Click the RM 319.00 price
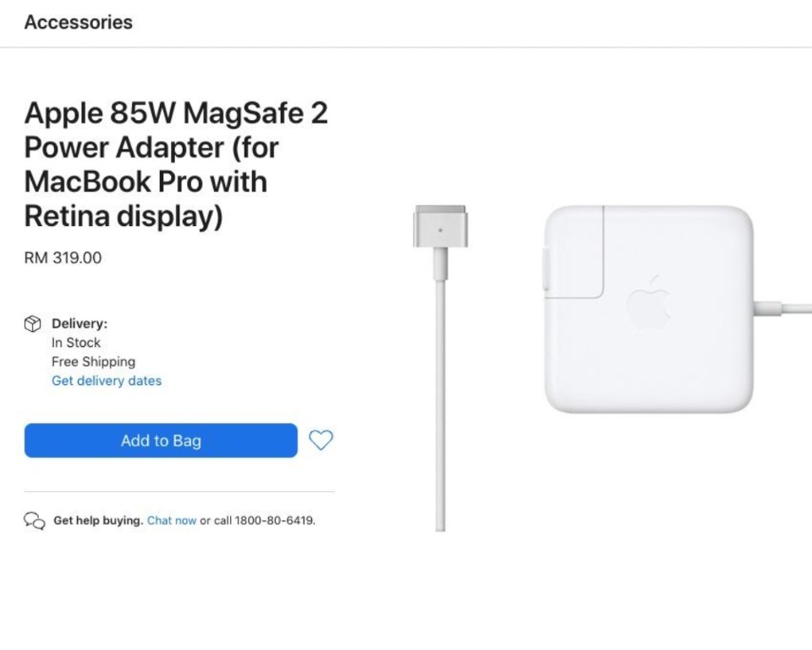The height and width of the screenshot is (650, 812). tap(63, 258)
